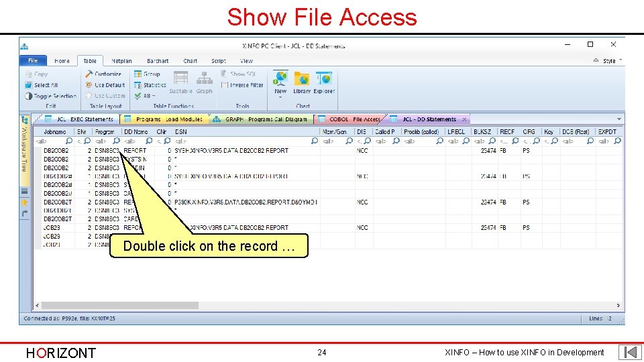The height and width of the screenshot is (362, 644).
Task: Click the star favorites icon in sidebar
Action: click(x=25, y=202)
